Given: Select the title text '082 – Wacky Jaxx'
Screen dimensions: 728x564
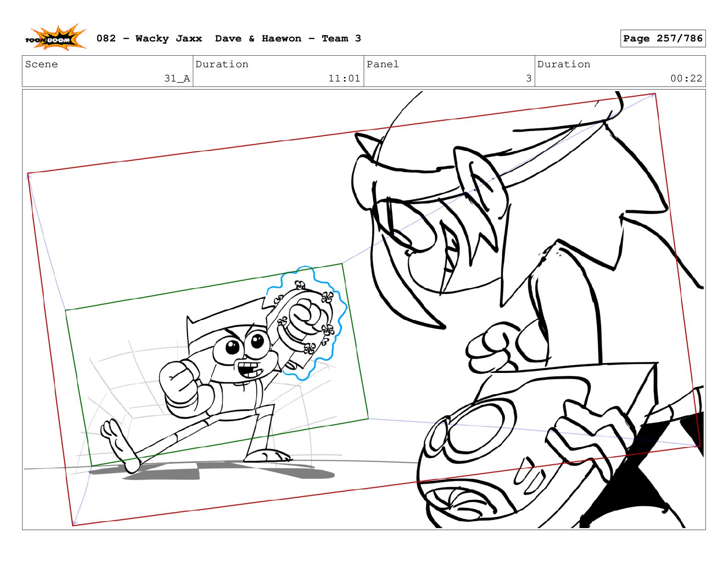Looking at the screenshot, I should [149, 39].
